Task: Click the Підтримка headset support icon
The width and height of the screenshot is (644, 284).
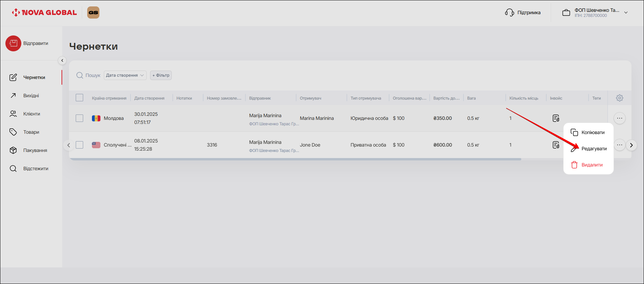Action: coord(509,12)
